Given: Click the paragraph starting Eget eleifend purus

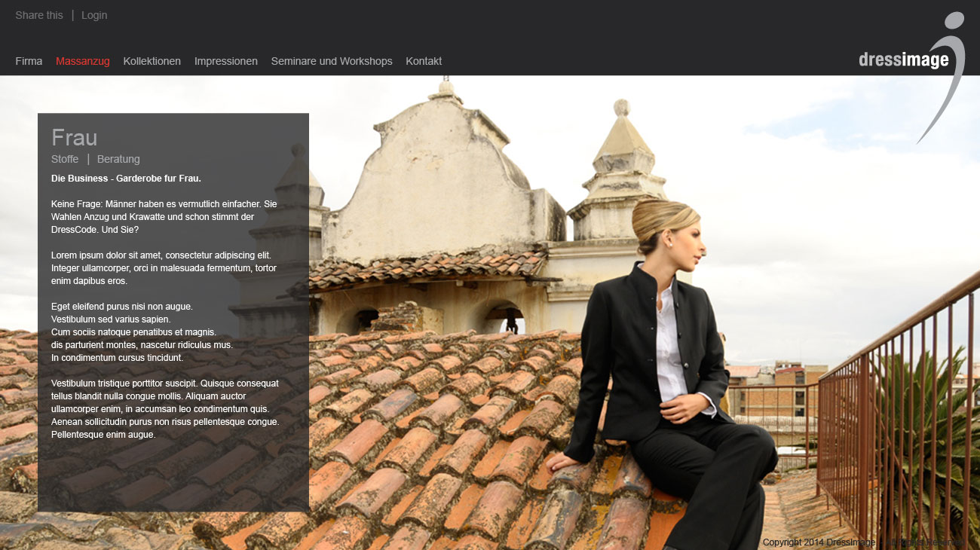Looking at the screenshot, I should point(142,332).
